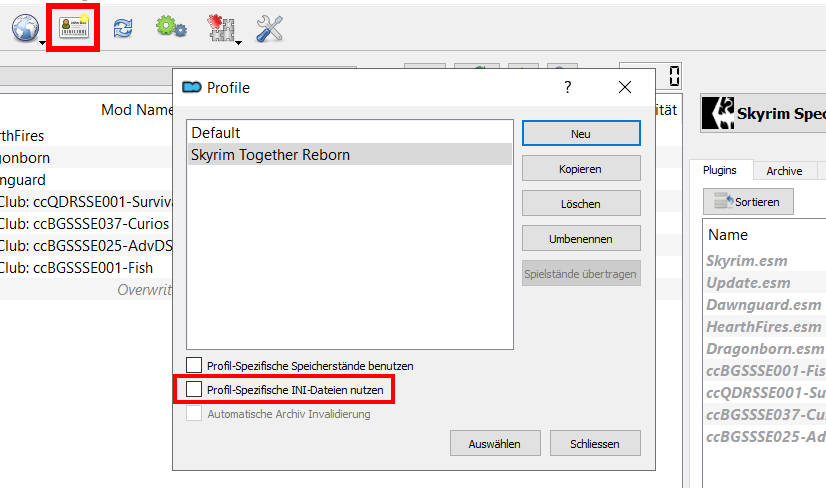Viewport: 826px width, 488px height.
Task: Click the Sortieren button in plugins panel
Action: 748,201
